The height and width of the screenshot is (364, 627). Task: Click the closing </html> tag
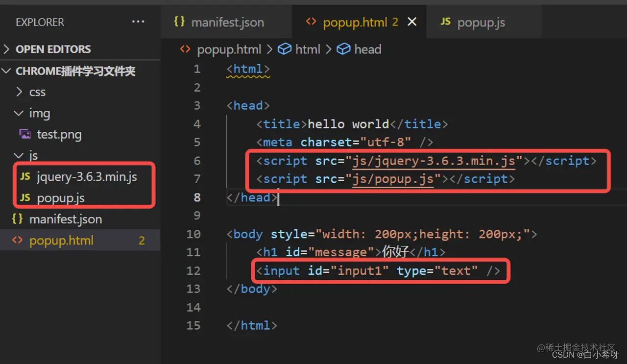pyautogui.click(x=252, y=325)
